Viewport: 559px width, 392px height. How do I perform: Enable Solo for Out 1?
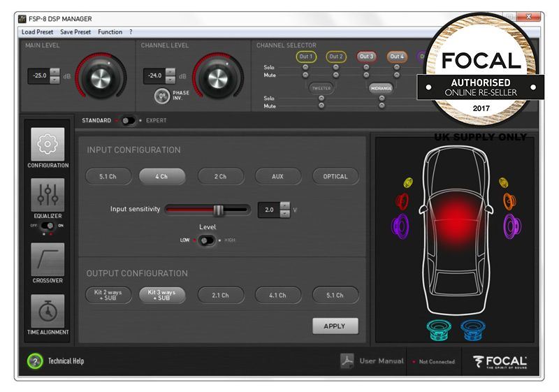305,67
